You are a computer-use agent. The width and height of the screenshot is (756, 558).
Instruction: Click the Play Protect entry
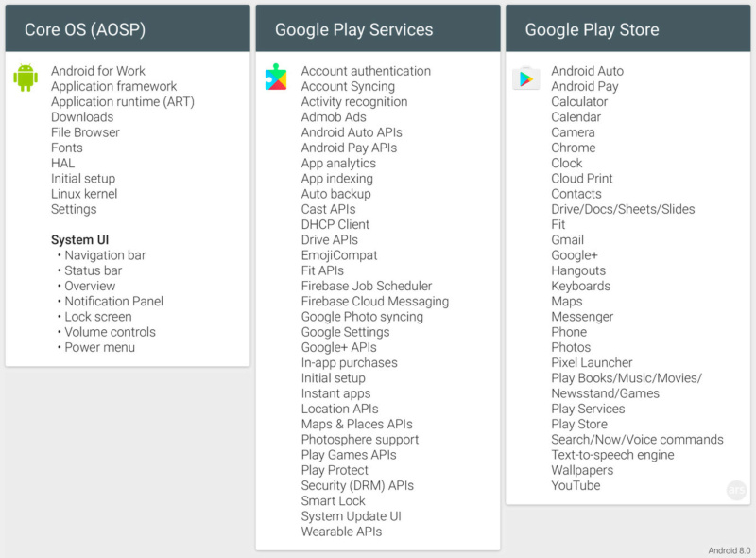coord(335,471)
